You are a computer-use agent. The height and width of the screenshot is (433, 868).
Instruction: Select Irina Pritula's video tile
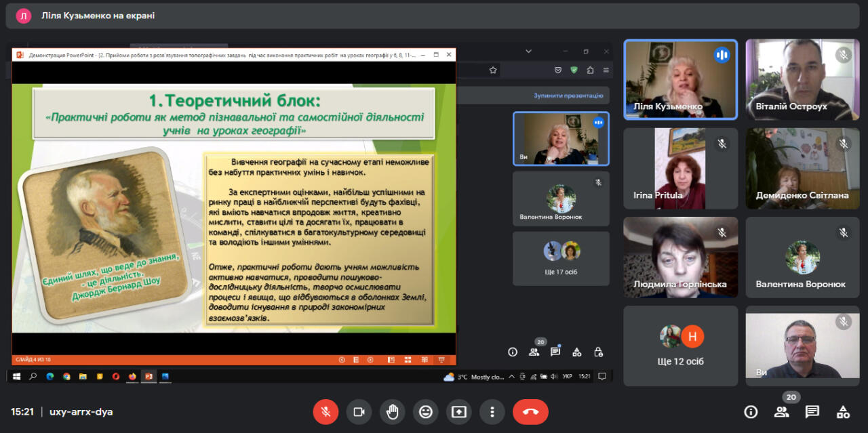point(680,169)
